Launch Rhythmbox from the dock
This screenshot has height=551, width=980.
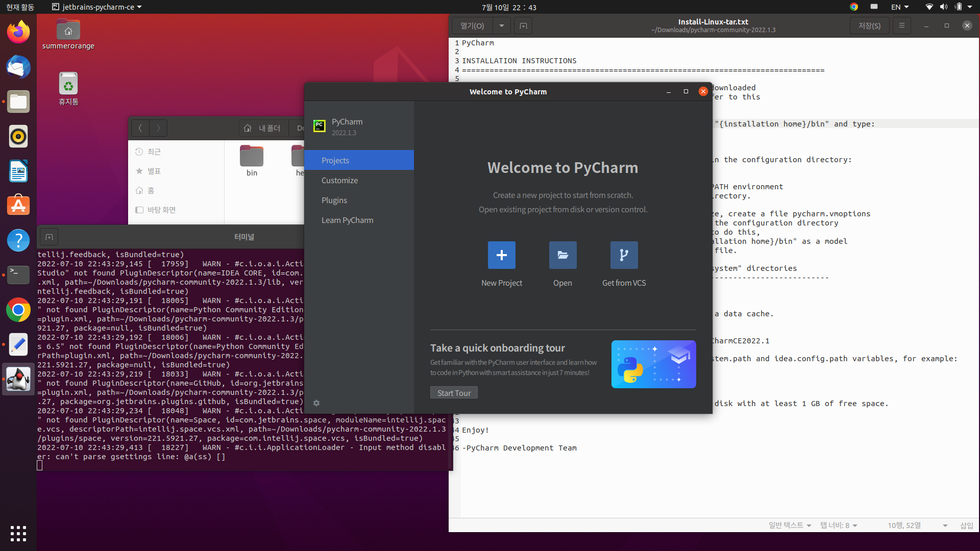pyautogui.click(x=18, y=136)
